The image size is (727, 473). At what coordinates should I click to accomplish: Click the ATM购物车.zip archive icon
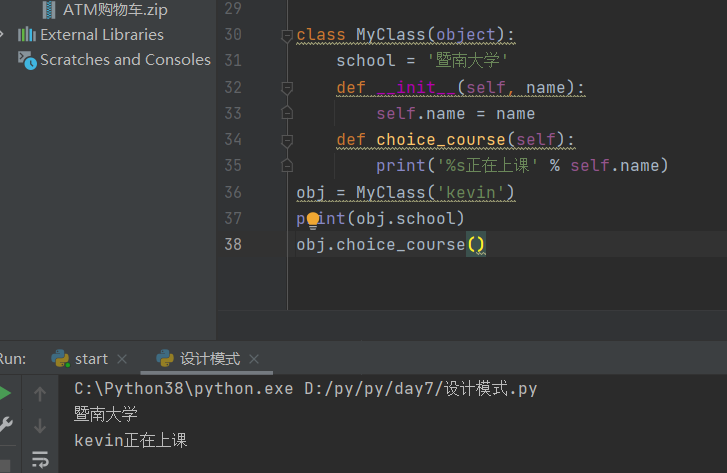pos(49,10)
